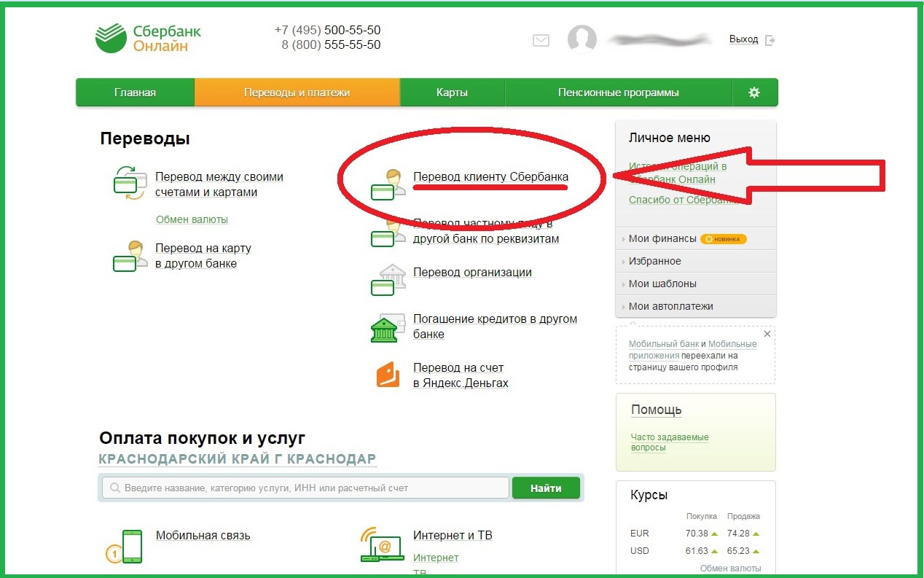Close the mobile bank notice box
This screenshot has width=924, height=578.
(x=767, y=334)
